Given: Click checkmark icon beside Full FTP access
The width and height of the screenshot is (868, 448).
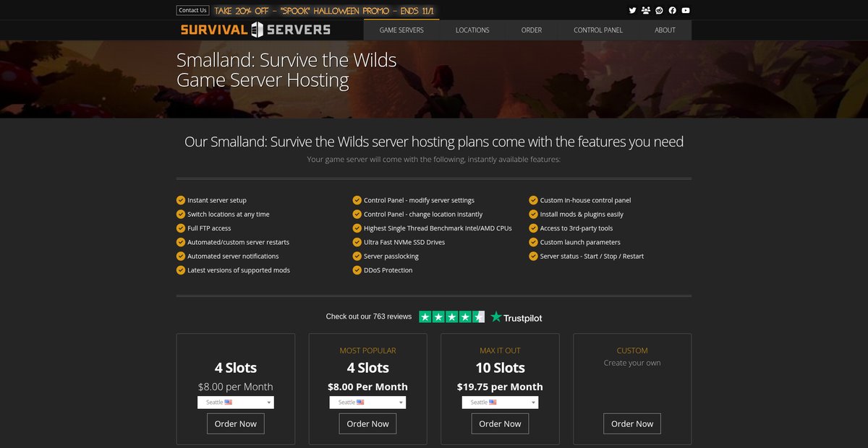Looking at the screenshot, I should (x=181, y=228).
